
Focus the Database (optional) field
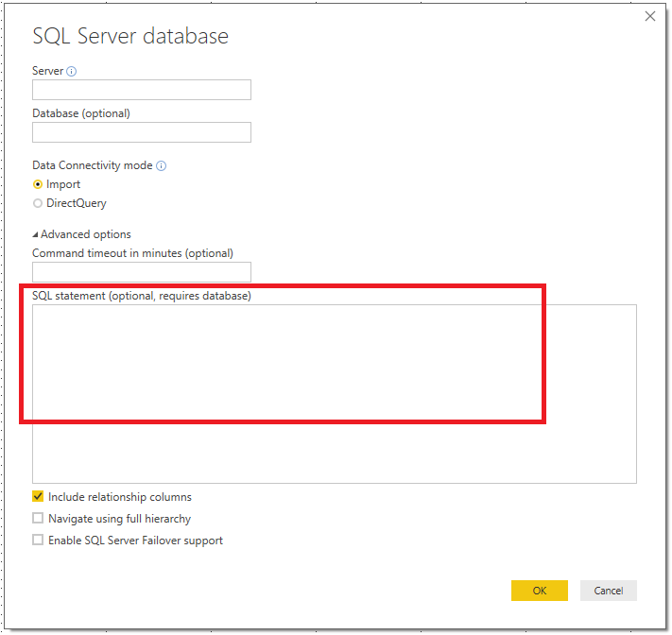[142, 132]
